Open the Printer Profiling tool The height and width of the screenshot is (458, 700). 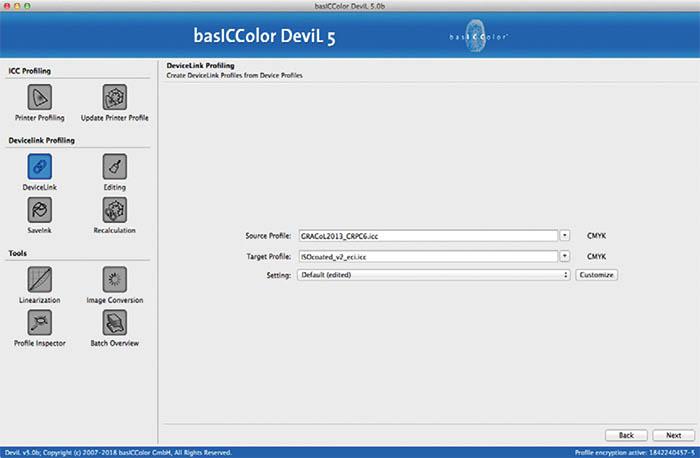[40, 97]
